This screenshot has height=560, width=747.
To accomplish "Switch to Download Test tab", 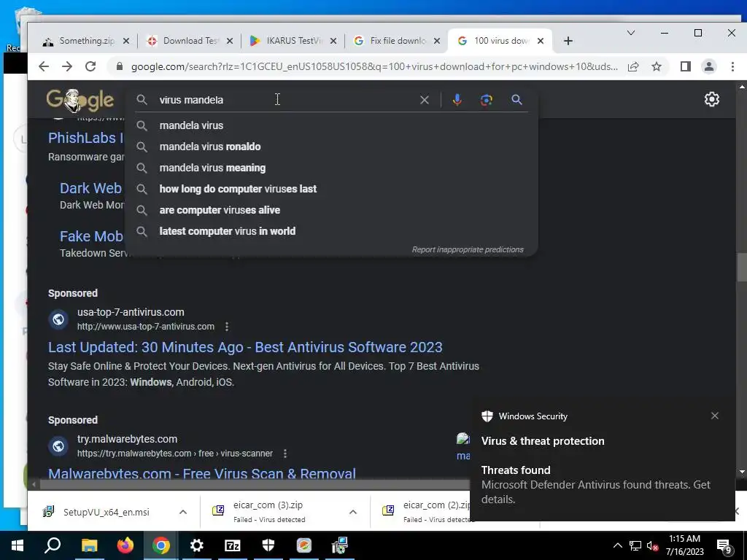I will point(190,41).
